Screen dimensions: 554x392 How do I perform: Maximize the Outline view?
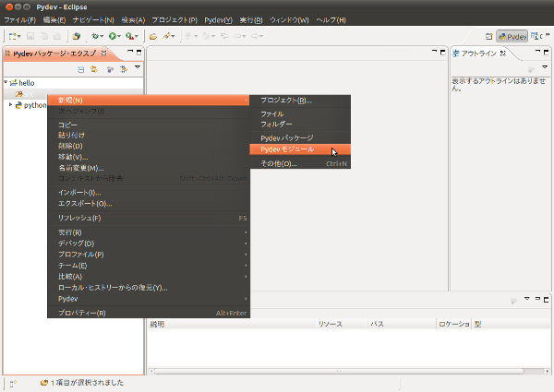click(x=547, y=52)
